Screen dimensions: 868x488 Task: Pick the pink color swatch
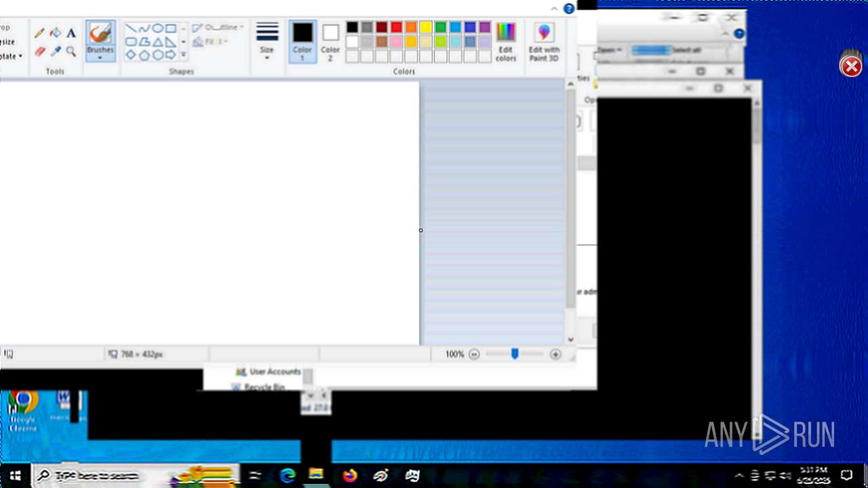pos(397,42)
